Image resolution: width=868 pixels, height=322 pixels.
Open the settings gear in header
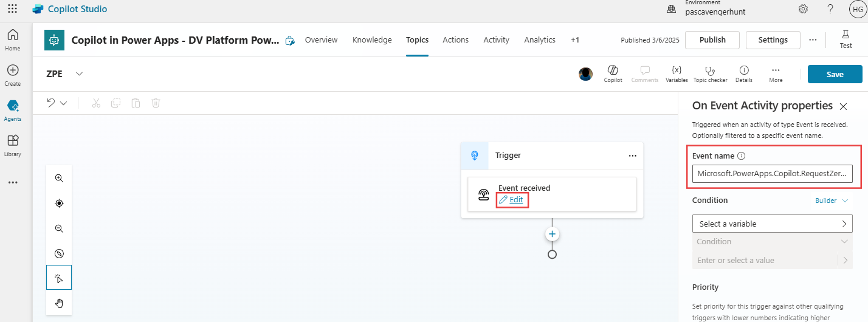[x=803, y=9]
